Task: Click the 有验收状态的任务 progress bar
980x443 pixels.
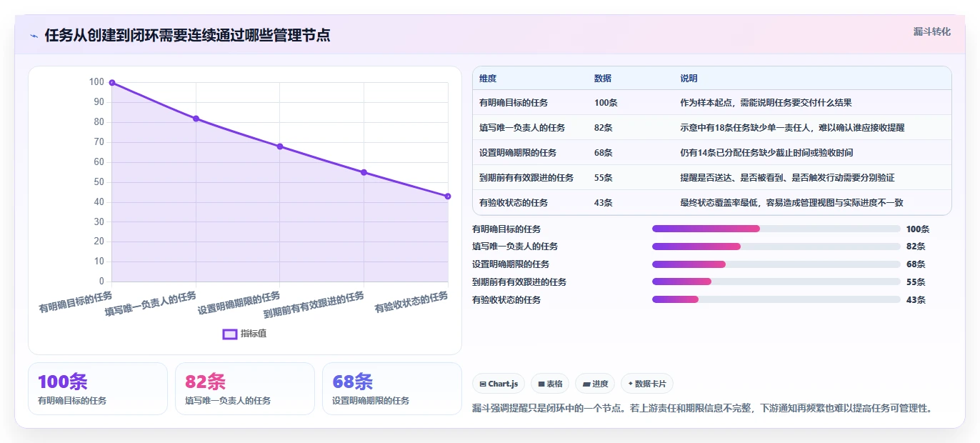Action: click(x=776, y=299)
